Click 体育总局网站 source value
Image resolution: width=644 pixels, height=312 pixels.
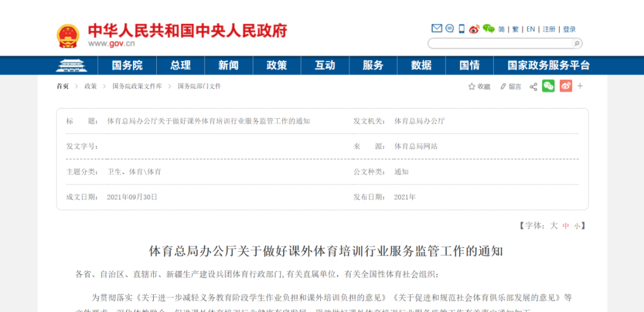[x=416, y=146]
